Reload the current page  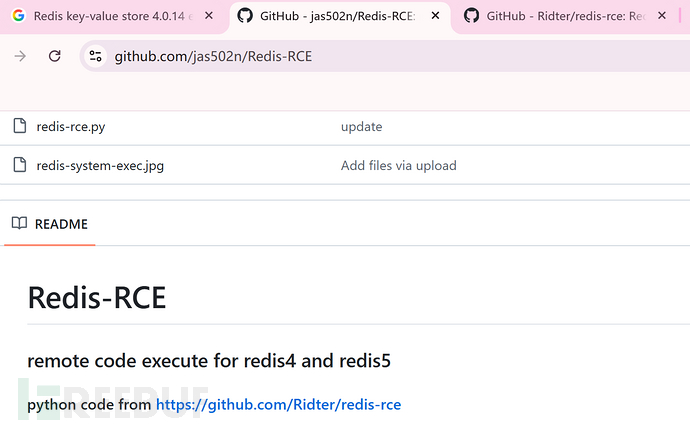(x=55, y=56)
